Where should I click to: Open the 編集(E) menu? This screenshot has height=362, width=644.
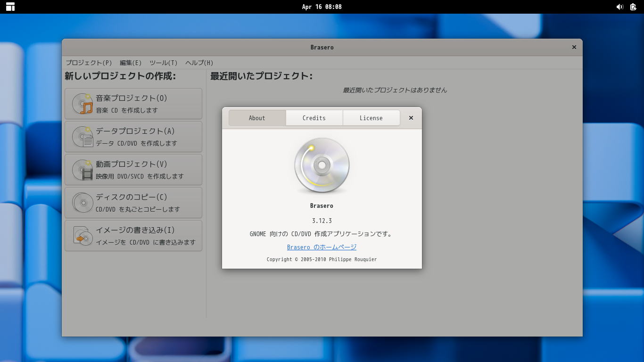pos(131,63)
